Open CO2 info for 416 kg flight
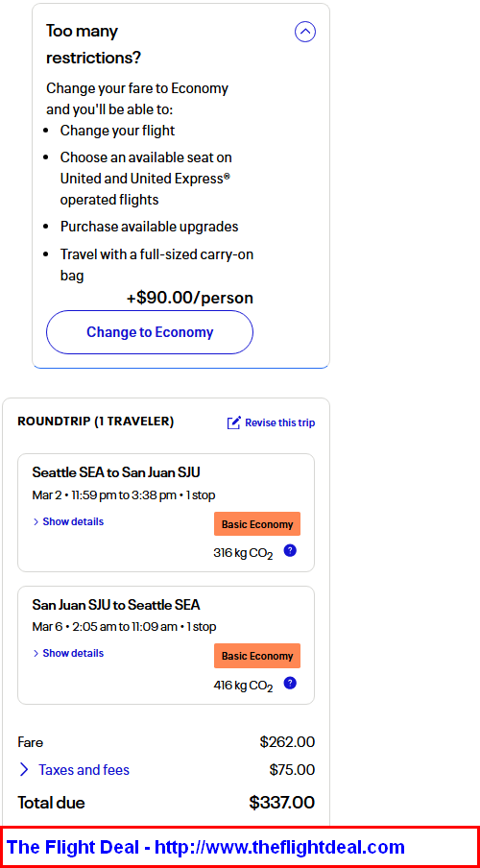480x868 pixels. pyautogui.click(x=290, y=683)
